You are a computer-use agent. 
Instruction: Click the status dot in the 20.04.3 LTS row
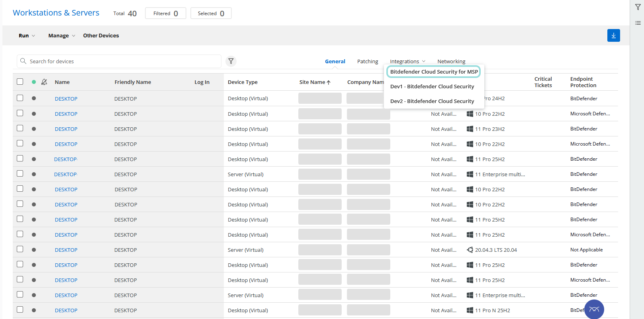34,250
